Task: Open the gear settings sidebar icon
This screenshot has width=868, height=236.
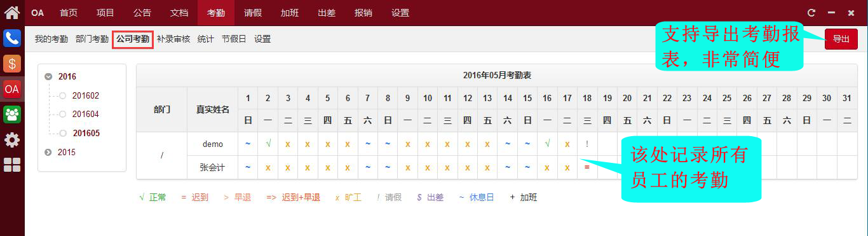Action: point(12,140)
